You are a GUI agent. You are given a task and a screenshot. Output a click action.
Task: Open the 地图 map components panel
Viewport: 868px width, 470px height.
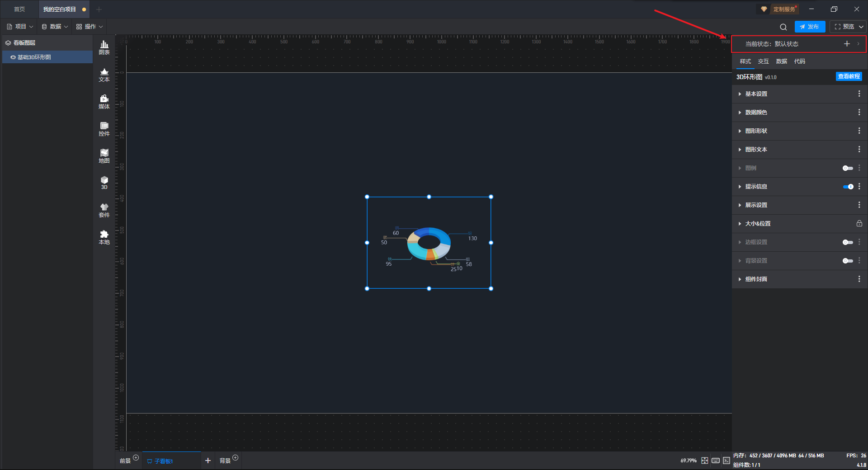coord(104,156)
